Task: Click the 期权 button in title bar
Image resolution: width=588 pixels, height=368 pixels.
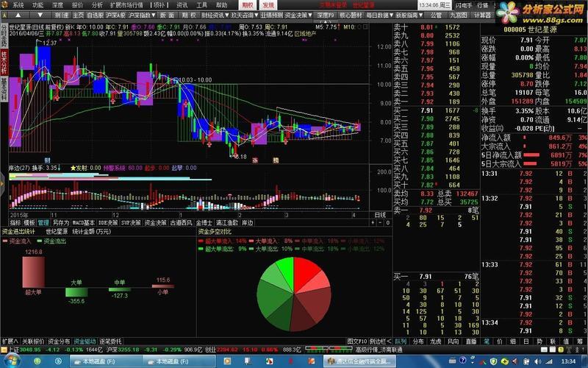Action: [248, 5]
